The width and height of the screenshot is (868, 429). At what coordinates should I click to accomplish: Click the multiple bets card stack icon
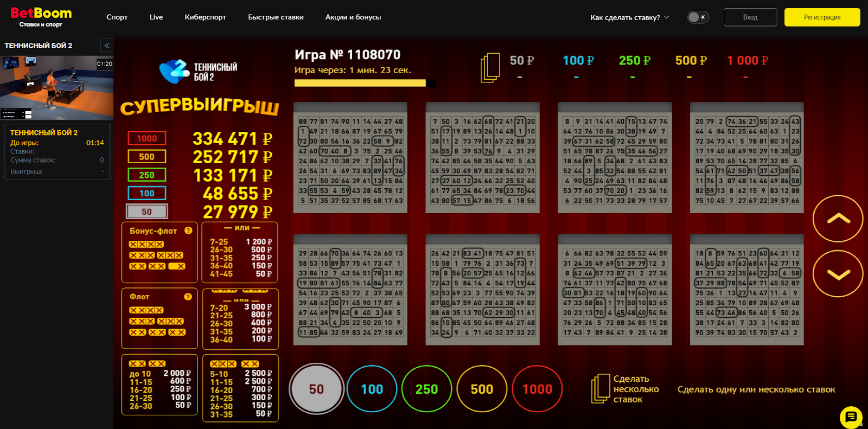601,389
